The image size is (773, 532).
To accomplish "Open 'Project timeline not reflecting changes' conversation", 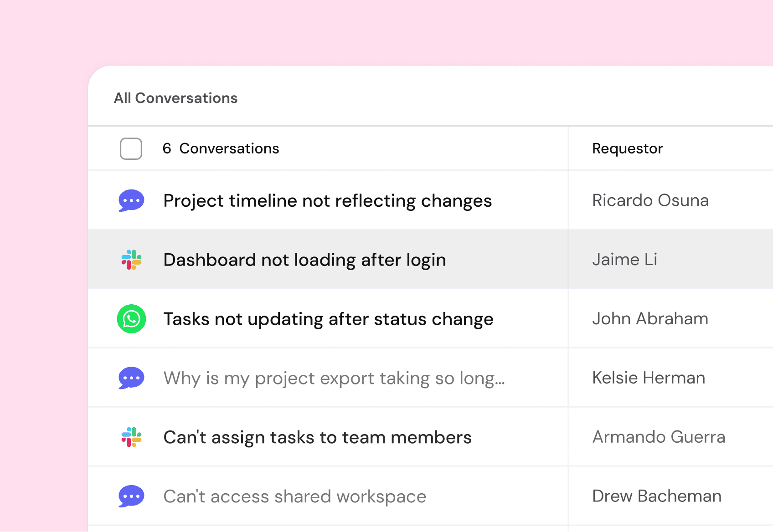I will pos(327,201).
